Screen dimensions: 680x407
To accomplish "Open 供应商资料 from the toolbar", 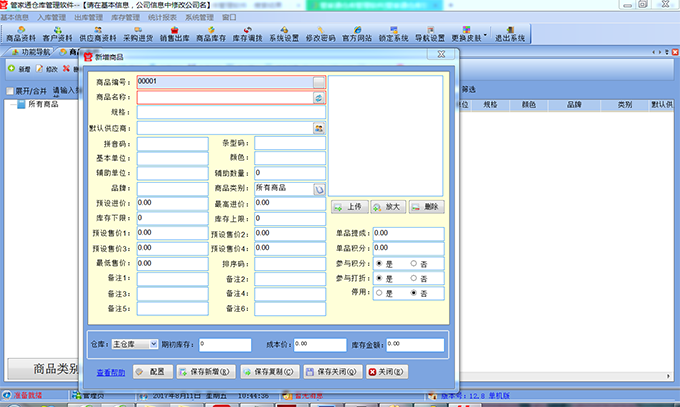I will click(x=98, y=34).
